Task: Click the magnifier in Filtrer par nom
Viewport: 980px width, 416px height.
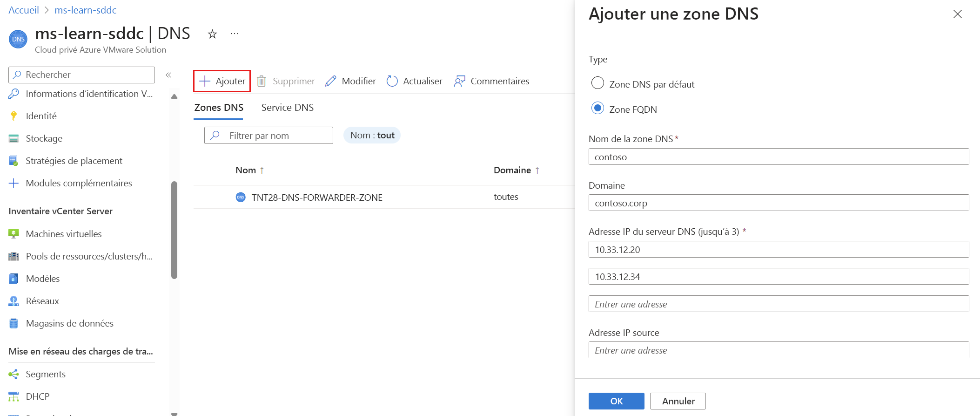Action: 215,135
